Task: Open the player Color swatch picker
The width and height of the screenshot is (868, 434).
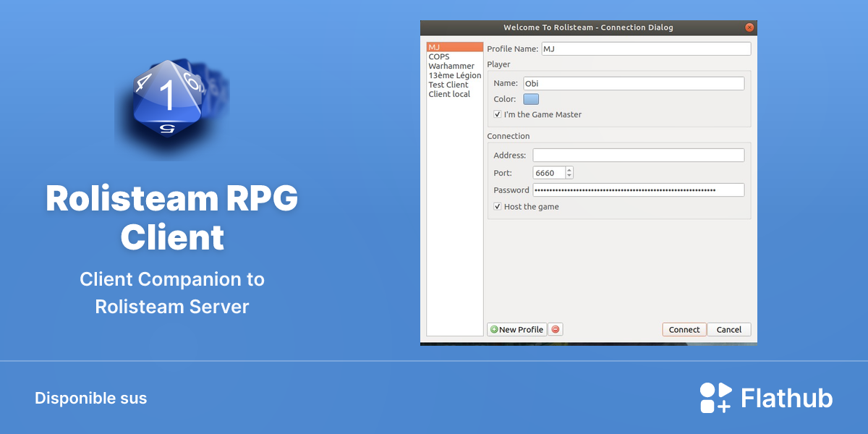Action: [531, 99]
